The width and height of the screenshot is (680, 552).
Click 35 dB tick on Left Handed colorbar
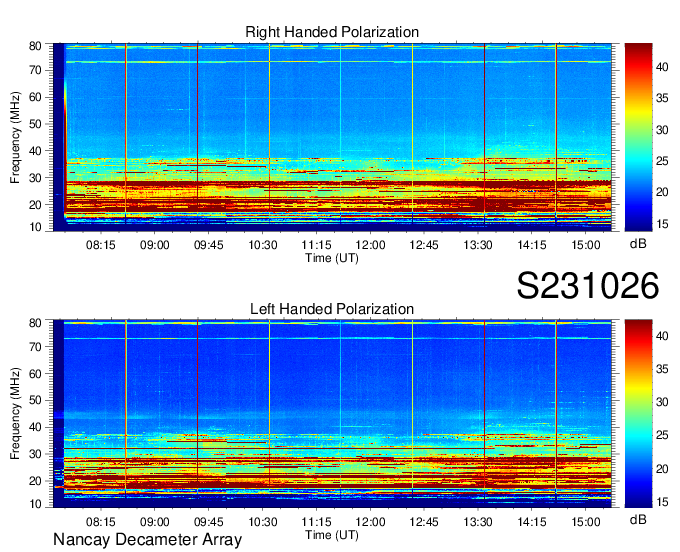pos(662,369)
